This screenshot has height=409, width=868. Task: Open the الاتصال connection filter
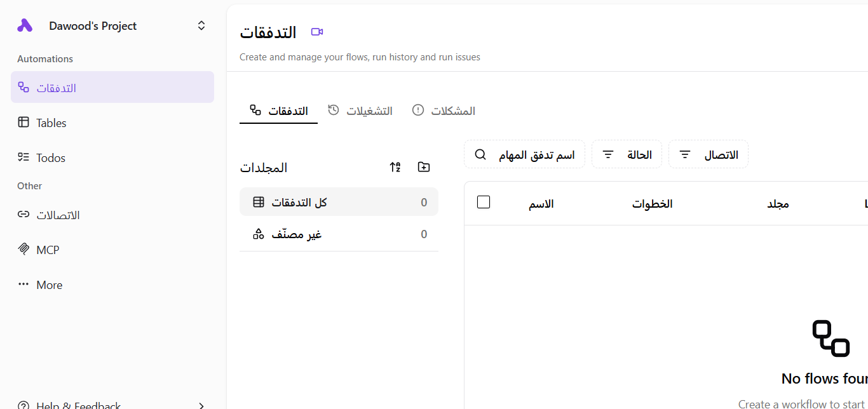708,154
